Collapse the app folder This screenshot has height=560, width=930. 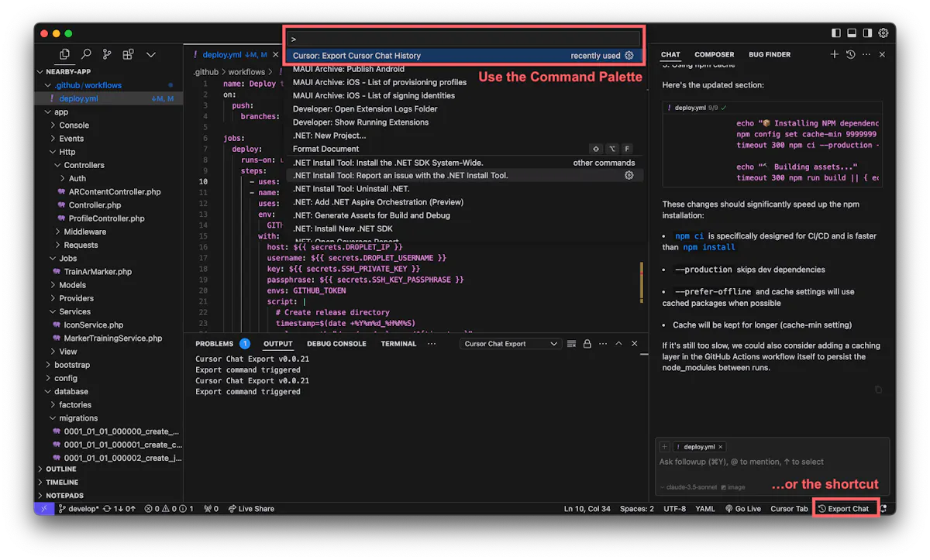(x=61, y=112)
